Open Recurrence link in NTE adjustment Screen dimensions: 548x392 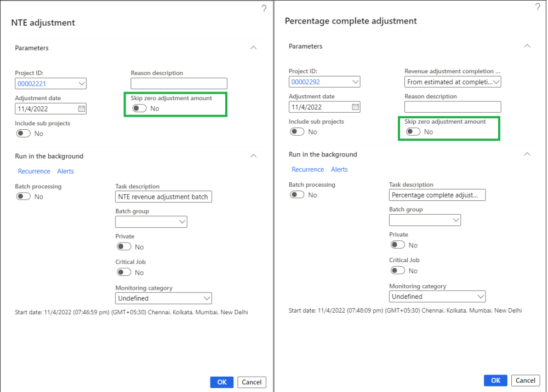click(x=34, y=171)
